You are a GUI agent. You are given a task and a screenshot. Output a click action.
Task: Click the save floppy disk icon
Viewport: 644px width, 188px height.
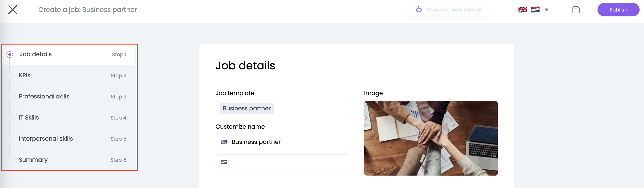coord(576,10)
